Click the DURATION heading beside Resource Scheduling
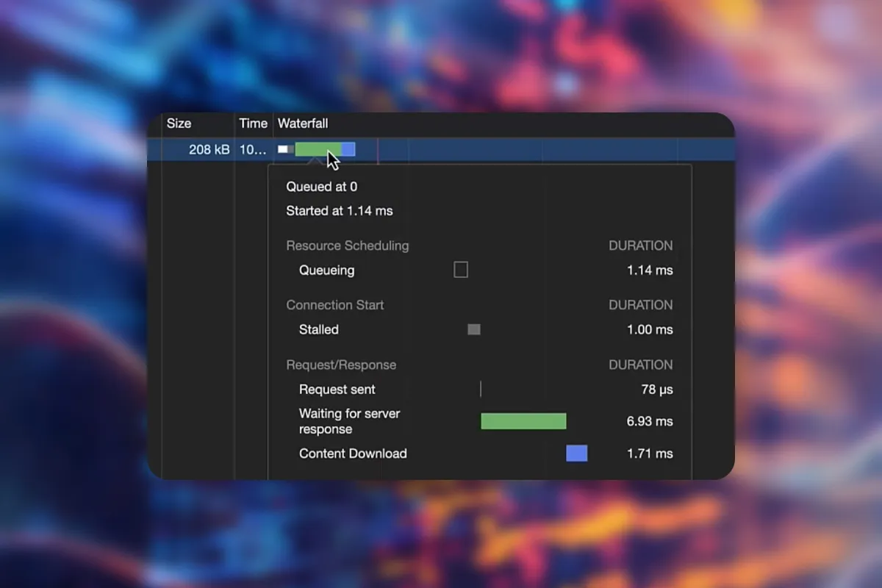This screenshot has width=882, height=588. (x=641, y=245)
